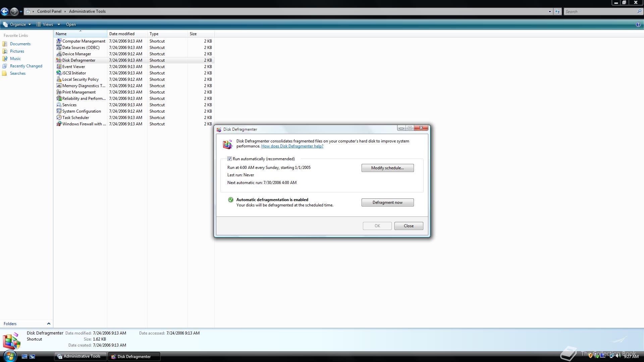Image resolution: width=644 pixels, height=362 pixels.
Task: Open How does Disk Defragmenter help link
Action: pyautogui.click(x=292, y=146)
